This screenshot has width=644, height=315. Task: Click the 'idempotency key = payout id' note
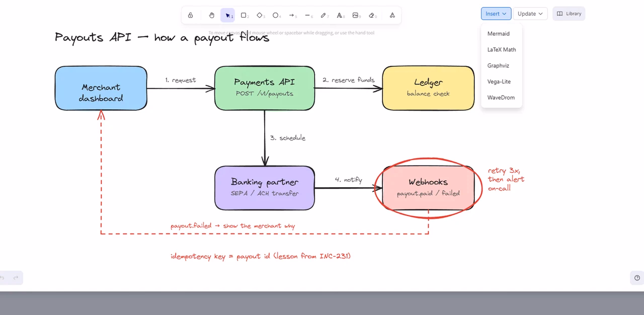point(261,256)
